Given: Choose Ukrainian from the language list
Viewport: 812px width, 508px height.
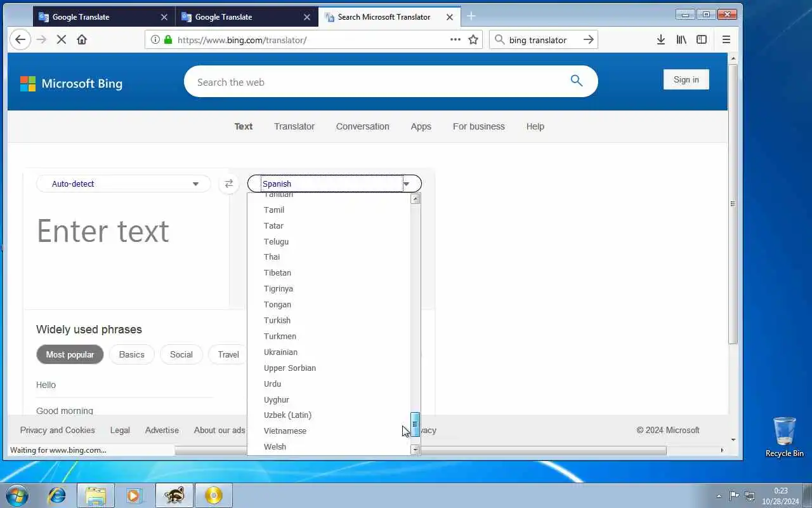Looking at the screenshot, I should pyautogui.click(x=329, y=352).
